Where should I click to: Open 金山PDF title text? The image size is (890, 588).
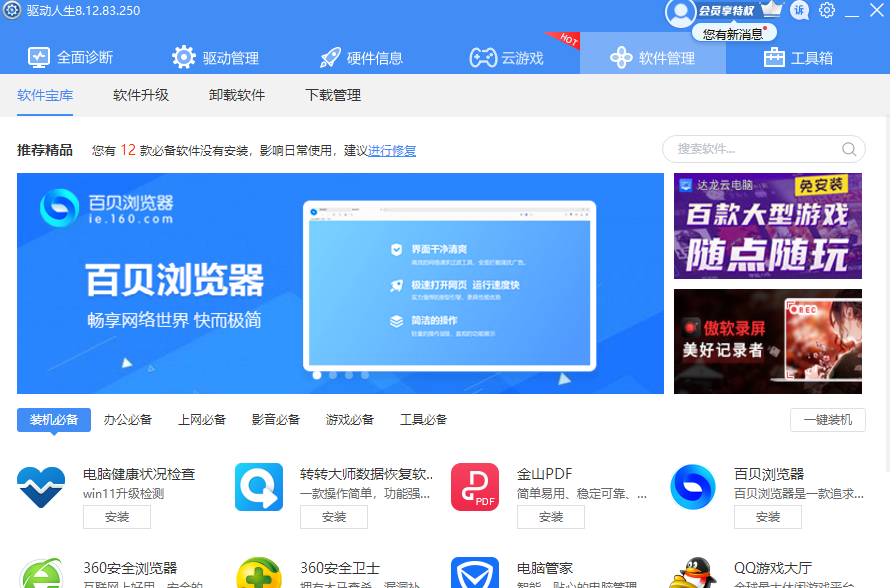point(545,474)
